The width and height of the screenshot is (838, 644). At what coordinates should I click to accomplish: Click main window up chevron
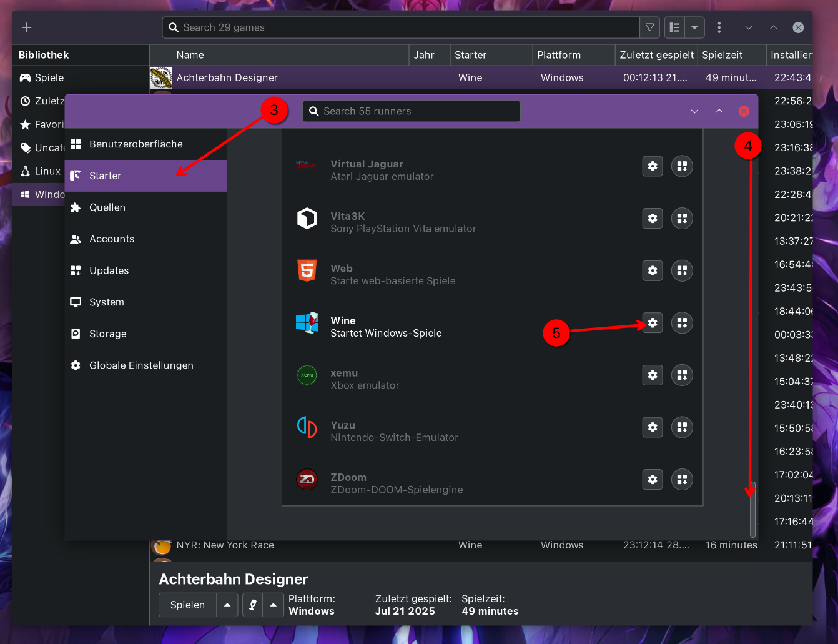click(x=774, y=27)
